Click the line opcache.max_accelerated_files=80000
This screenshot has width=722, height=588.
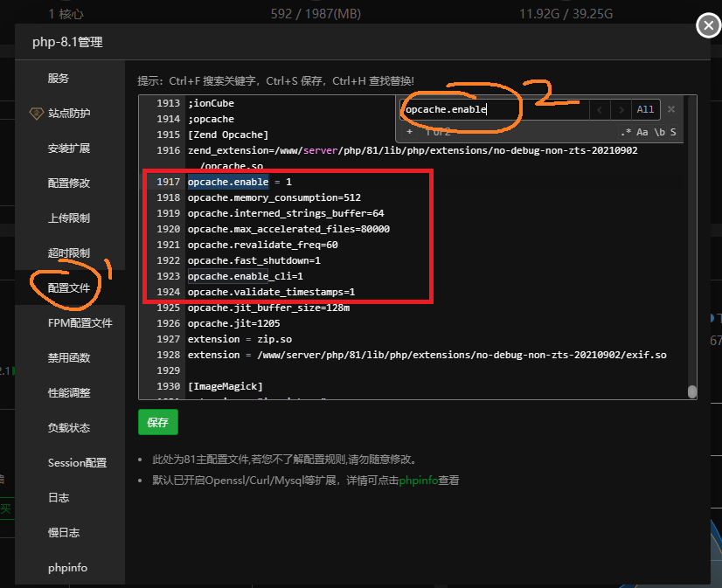pos(288,229)
